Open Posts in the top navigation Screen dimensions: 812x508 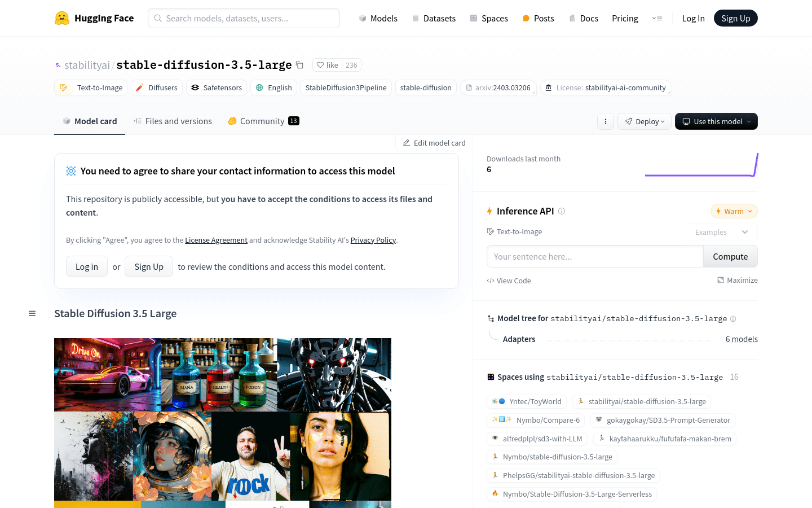538,18
